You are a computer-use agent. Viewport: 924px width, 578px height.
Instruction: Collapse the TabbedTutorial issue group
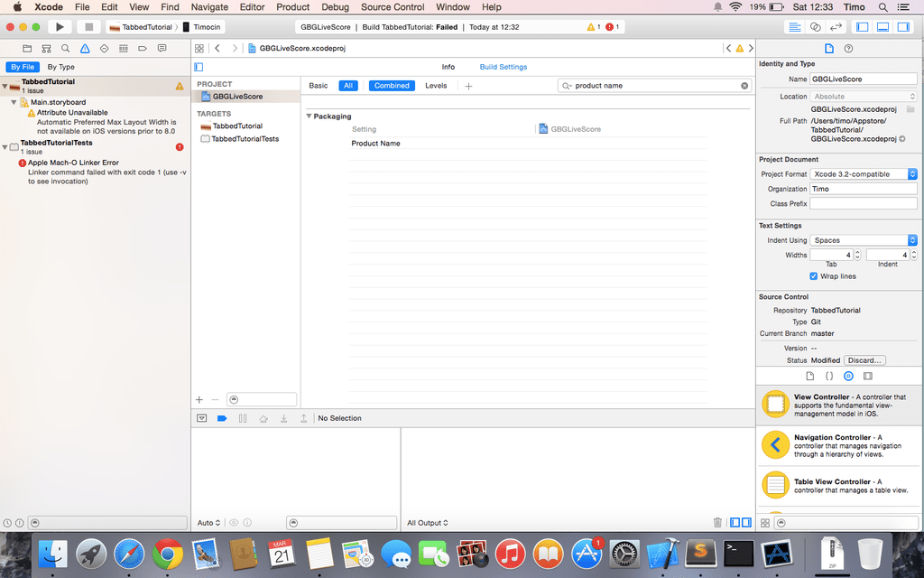coord(5,86)
